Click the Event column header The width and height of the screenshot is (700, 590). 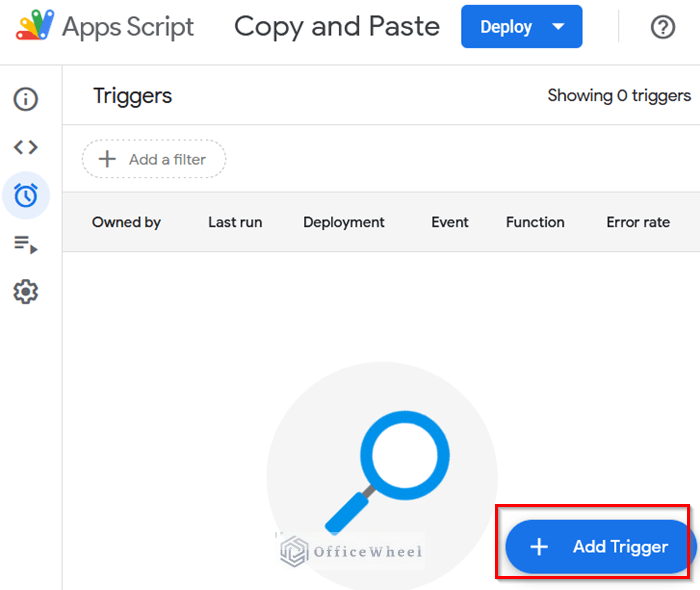point(450,222)
